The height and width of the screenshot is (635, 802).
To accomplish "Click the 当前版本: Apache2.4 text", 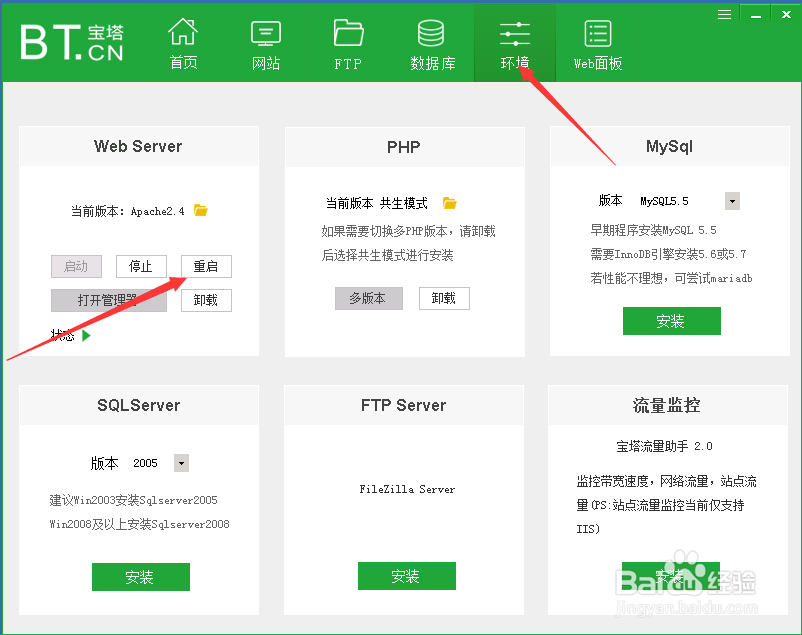I will pos(127,211).
